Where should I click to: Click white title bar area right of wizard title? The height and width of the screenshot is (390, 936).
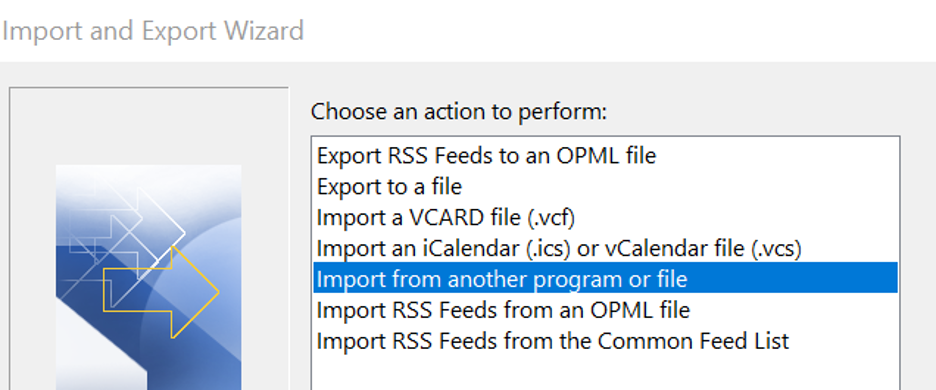click(621, 30)
